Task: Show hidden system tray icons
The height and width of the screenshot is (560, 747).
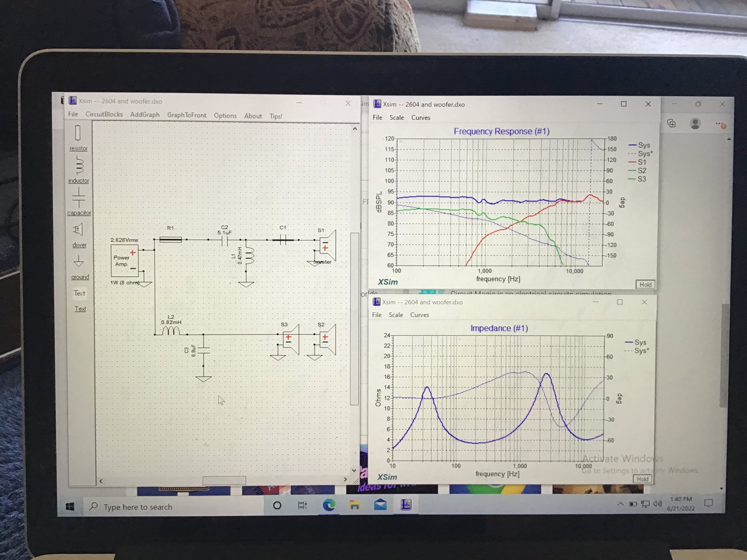Action: pos(620,504)
